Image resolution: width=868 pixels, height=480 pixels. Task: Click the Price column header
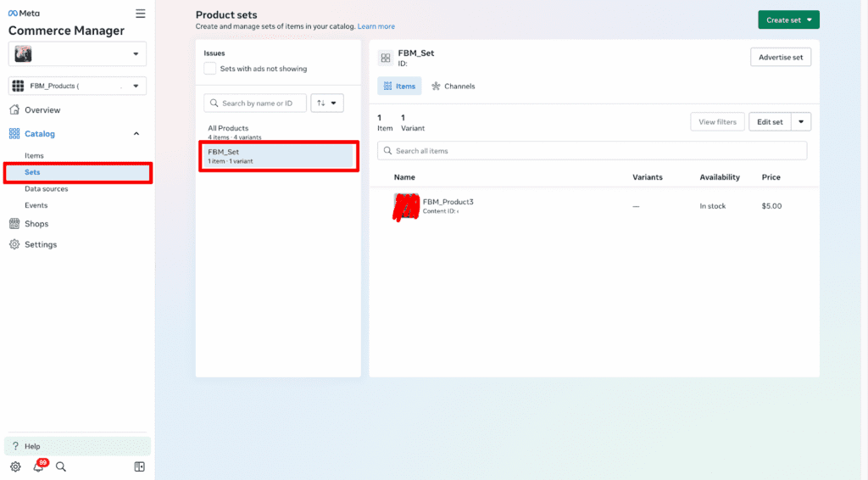[x=771, y=177]
